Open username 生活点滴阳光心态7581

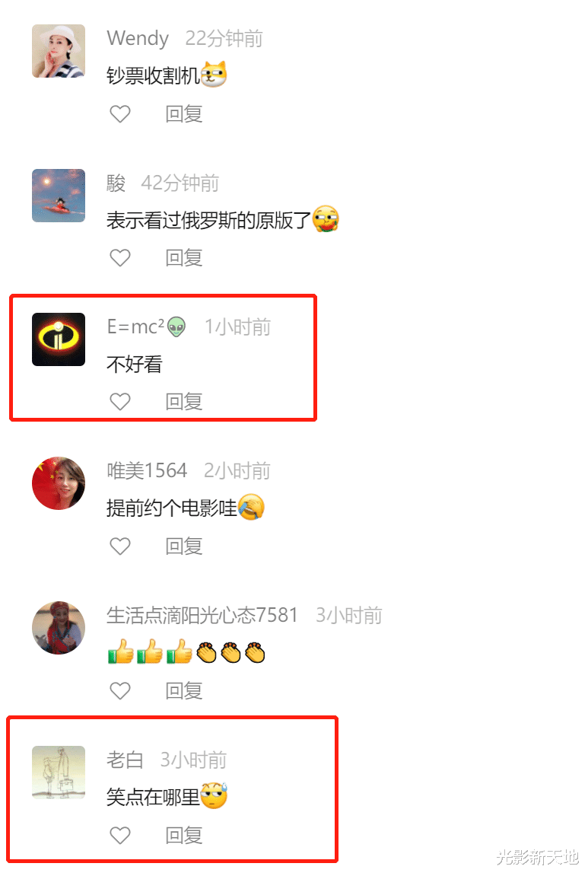click(202, 615)
